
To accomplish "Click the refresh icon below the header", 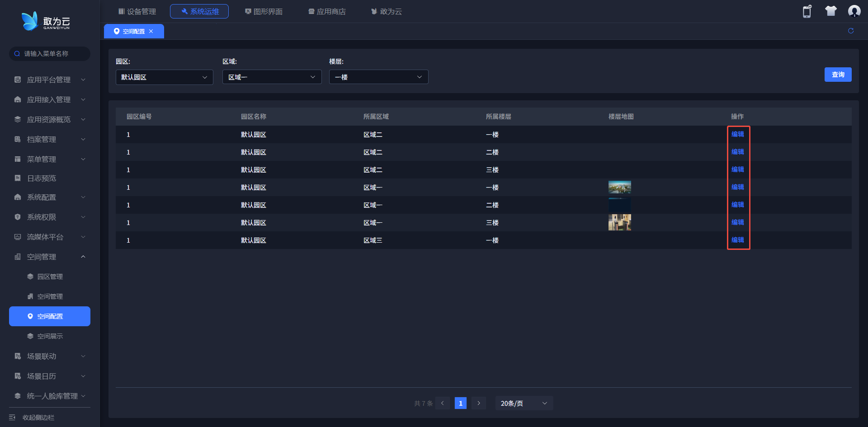I will click(x=851, y=31).
